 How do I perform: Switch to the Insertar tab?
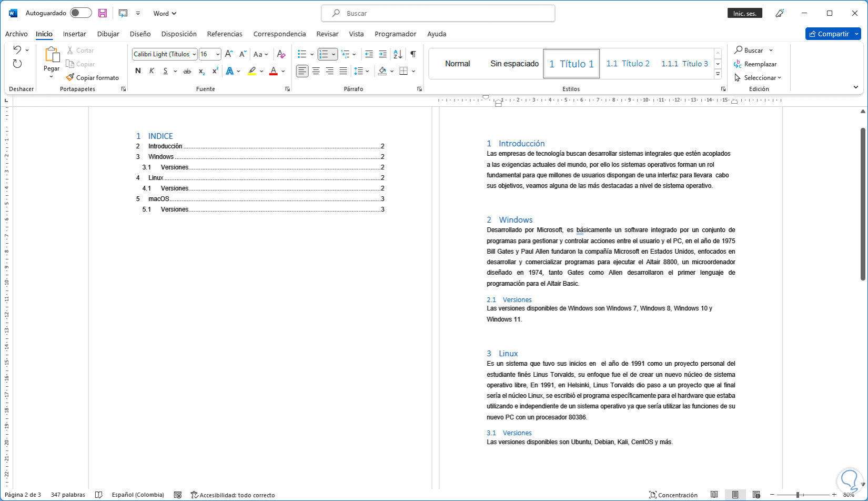[x=74, y=34]
